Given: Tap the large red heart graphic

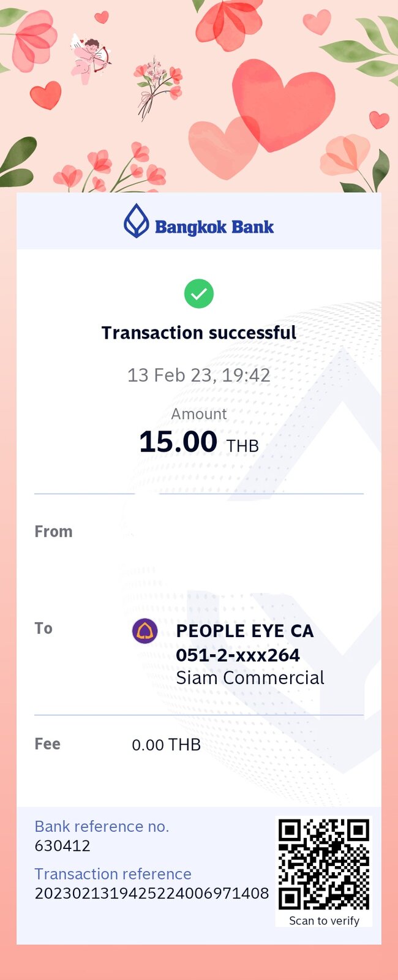Looking at the screenshot, I should (x=283, y=104).
